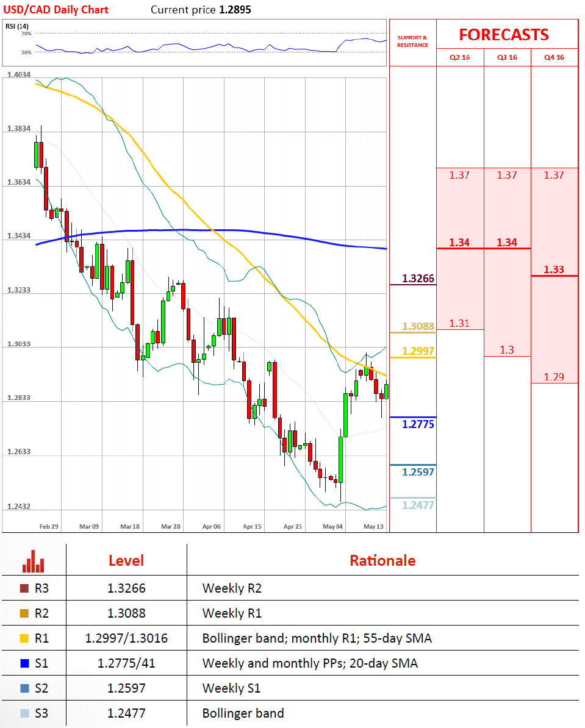Click table cell 1.2477 in Level column
The width and height of the screenshot is (585, 728).
(x=126, y=713)
